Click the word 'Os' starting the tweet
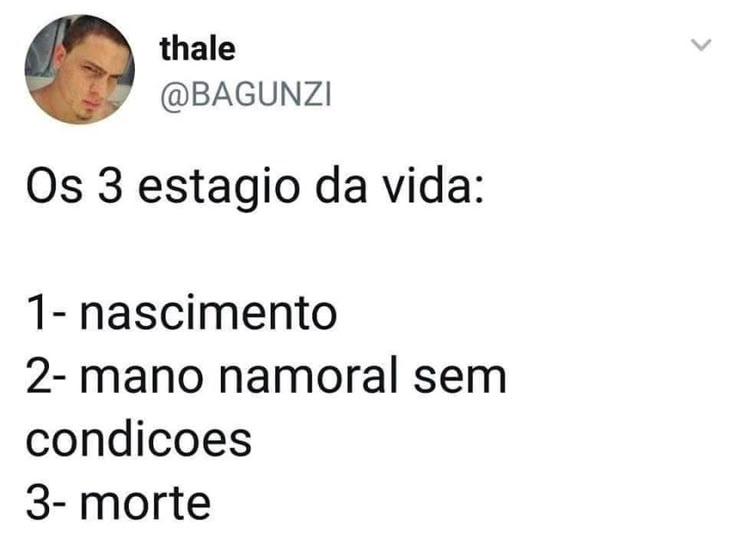 (x=54, y=185)
